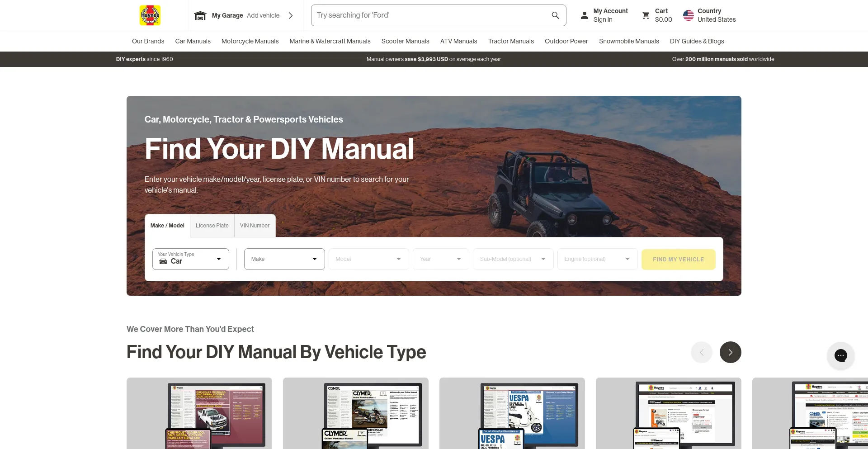Open Tractor Manuals menu item

tap(511, 41)
